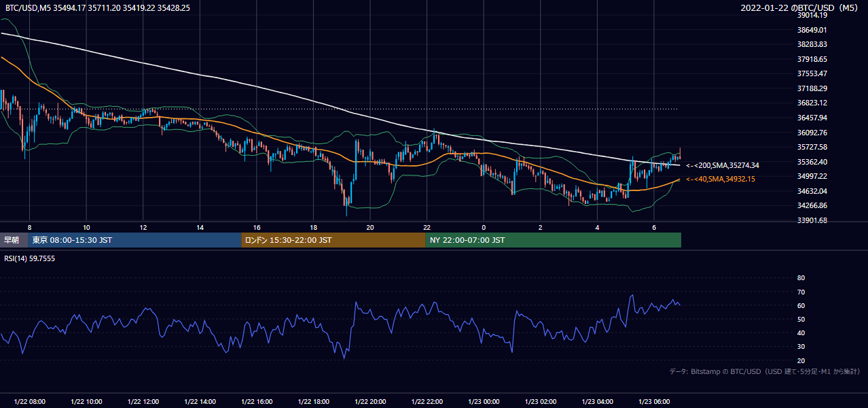Click bottom time label 1/22 16:00

(x=257, y=402)
